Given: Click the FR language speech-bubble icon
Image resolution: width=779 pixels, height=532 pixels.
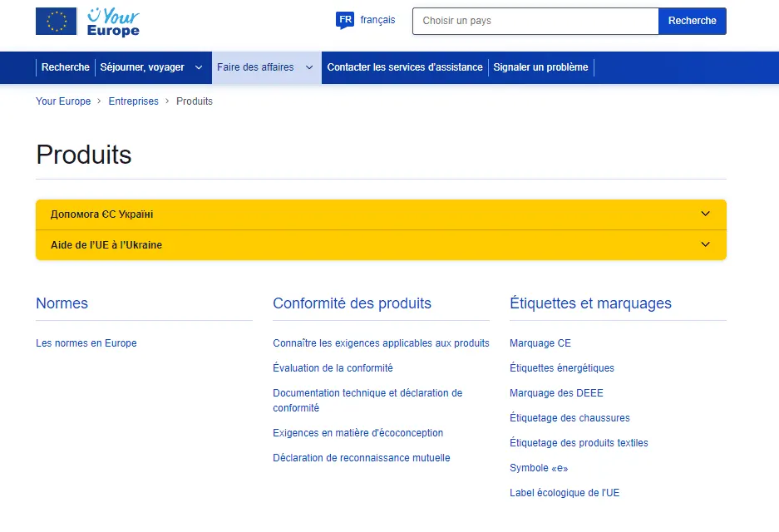Looking at the screenshot, I should tap(345, 21).
